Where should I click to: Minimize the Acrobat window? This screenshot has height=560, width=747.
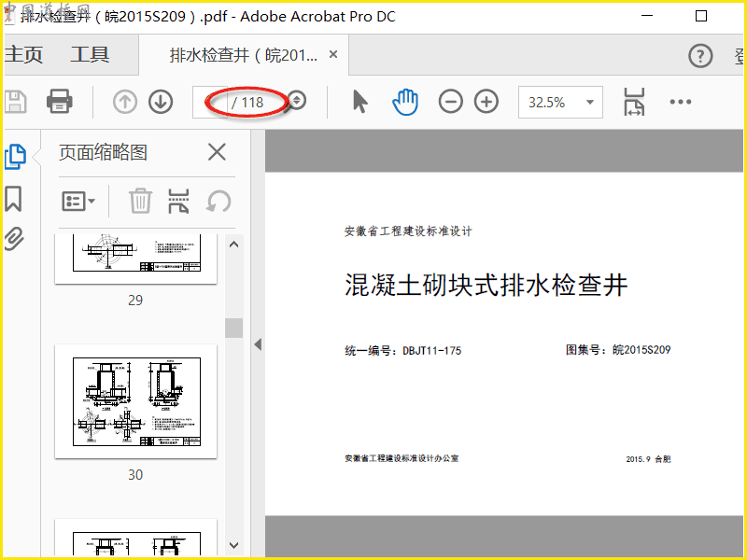pyautogui.click(x=647, y=16)
